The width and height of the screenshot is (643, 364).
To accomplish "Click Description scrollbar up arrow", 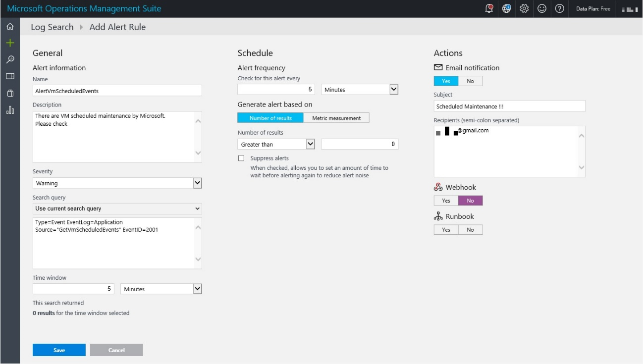I will 198,120.
